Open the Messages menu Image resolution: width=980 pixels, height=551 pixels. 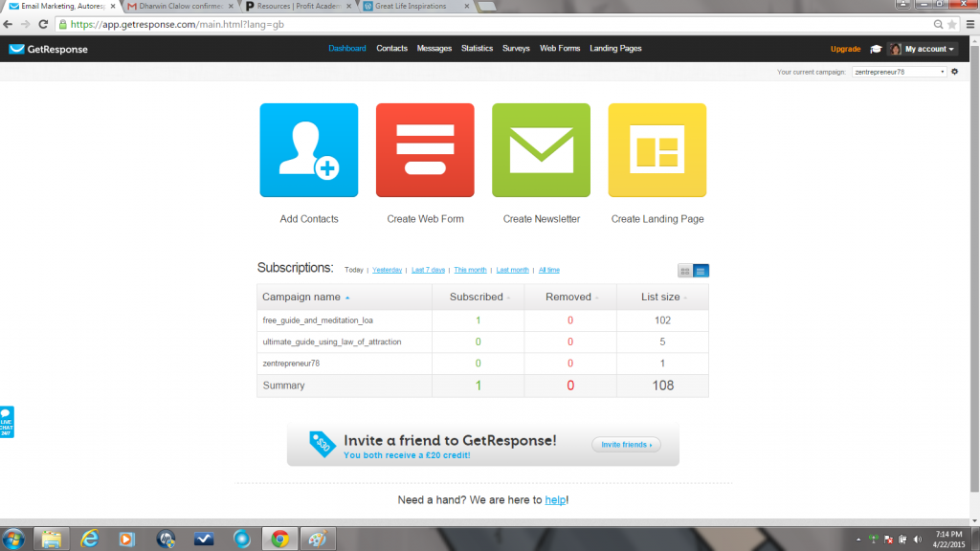pyautogui.click(x=434, y=48)
